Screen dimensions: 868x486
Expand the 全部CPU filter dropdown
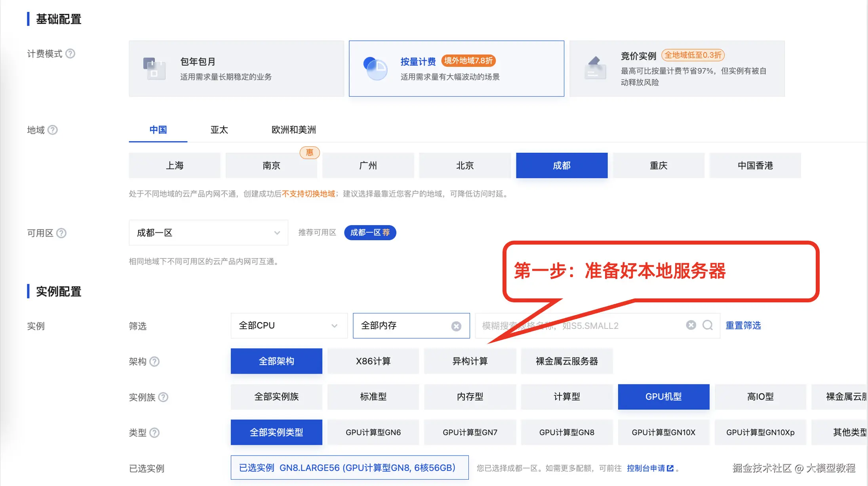coord(289,326)
